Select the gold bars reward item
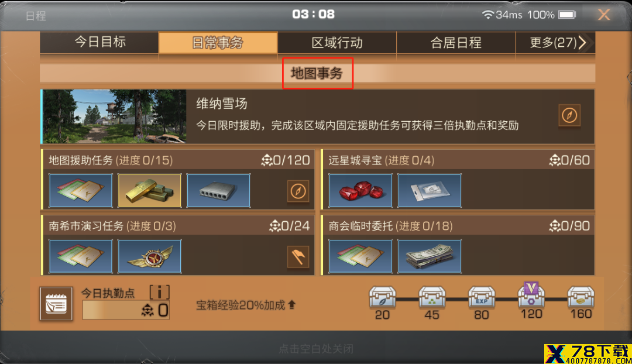Viewport: 632px width, 364px height. pyautogui.click(x=150, y=191)
